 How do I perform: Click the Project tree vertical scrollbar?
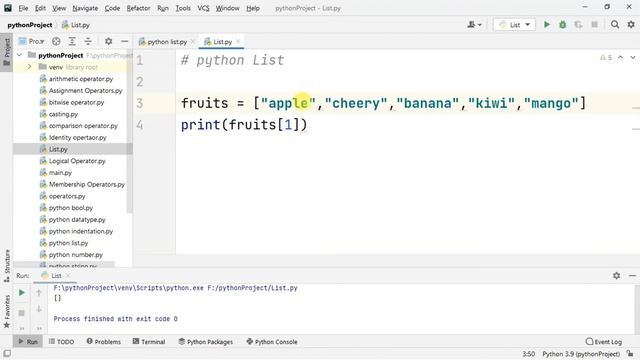(129, 131)
